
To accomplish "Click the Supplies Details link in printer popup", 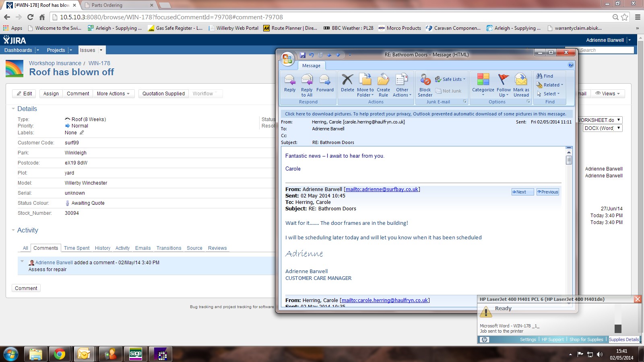I will (x=624, y=339).
